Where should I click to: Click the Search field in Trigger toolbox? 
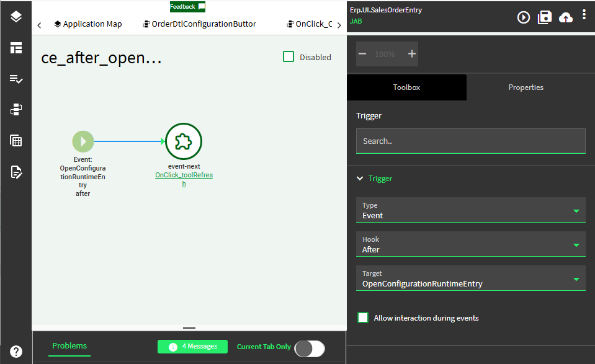pyautogui.click(x=470, y=141)
